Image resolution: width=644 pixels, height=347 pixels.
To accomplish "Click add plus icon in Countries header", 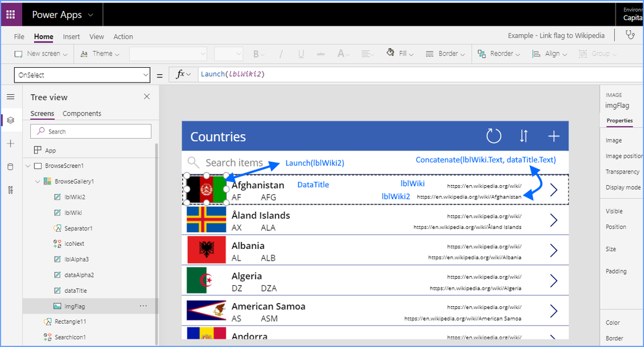I will point(554,136).
